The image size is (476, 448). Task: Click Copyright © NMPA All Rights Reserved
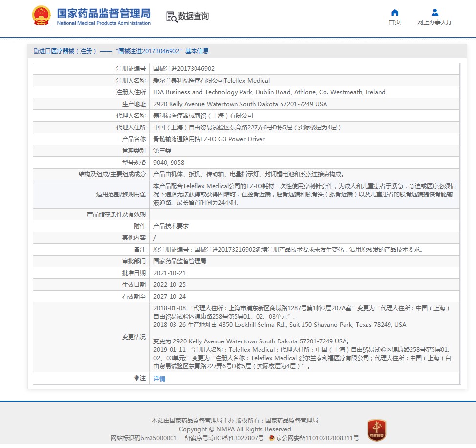(235, 429)
